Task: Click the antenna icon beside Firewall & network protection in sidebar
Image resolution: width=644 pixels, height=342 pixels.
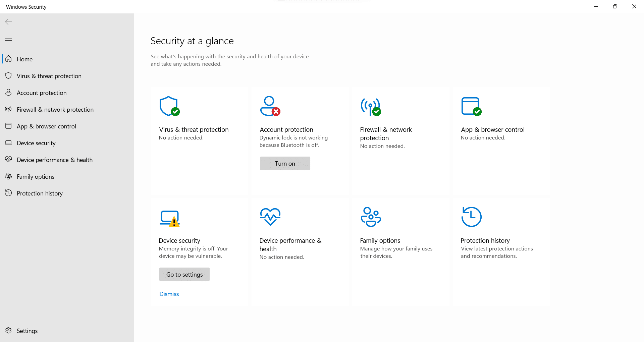Action: coord(8,109)
